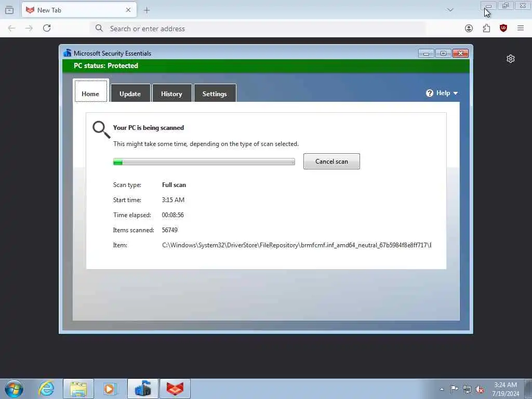The width and height of the screenshot is (532, 399).
Task: Switch to the browser taskbar icon
Action: tap(175, 389)
